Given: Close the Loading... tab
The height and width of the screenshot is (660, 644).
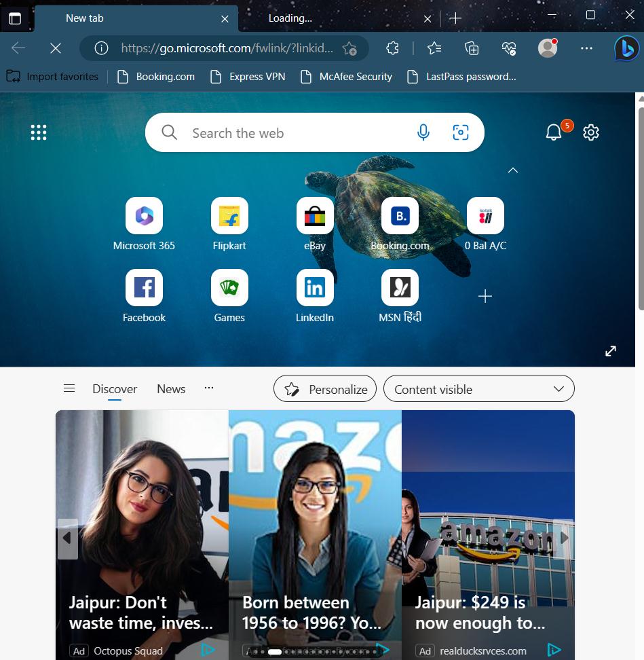Looking at the screenshot, I should (428, 19).
